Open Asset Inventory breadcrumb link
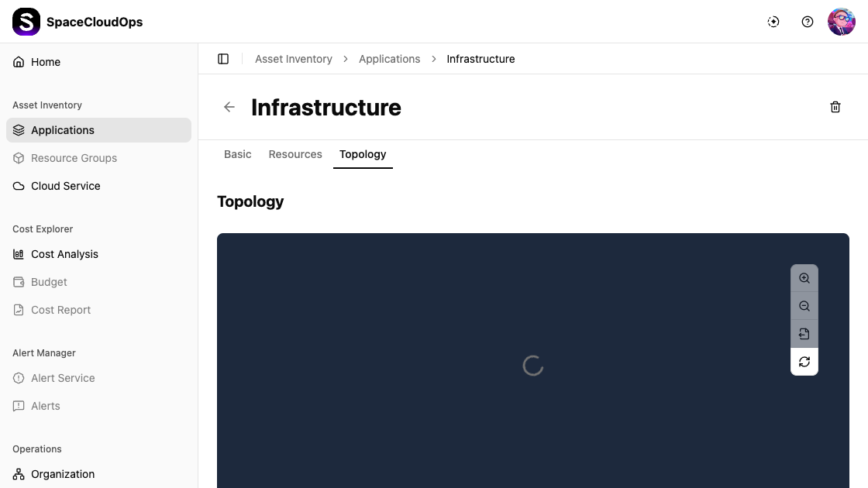868x488 pixels. [294, 59]
